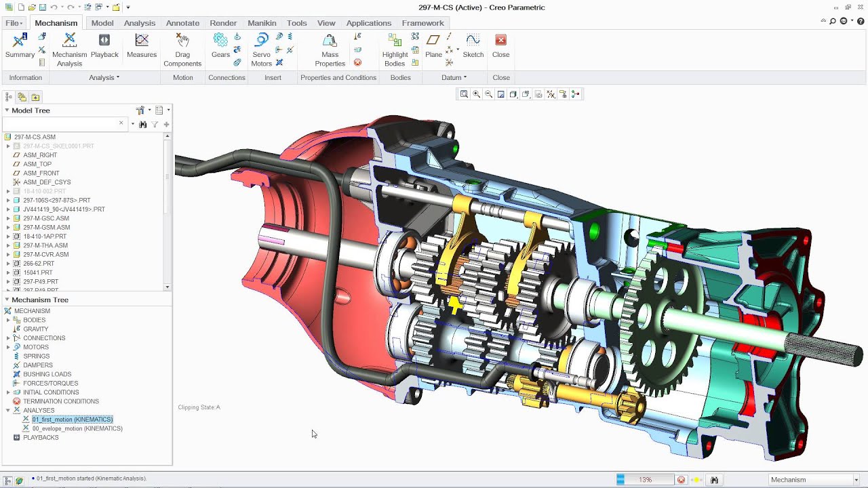868x488 pixels.
Task: Select the Gears tool
Action: point(220,47)
